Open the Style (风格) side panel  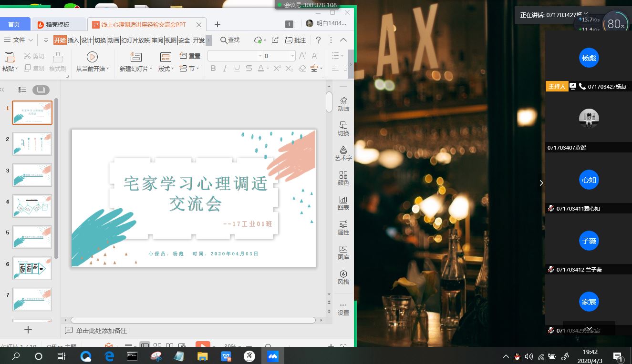point(343,277)
